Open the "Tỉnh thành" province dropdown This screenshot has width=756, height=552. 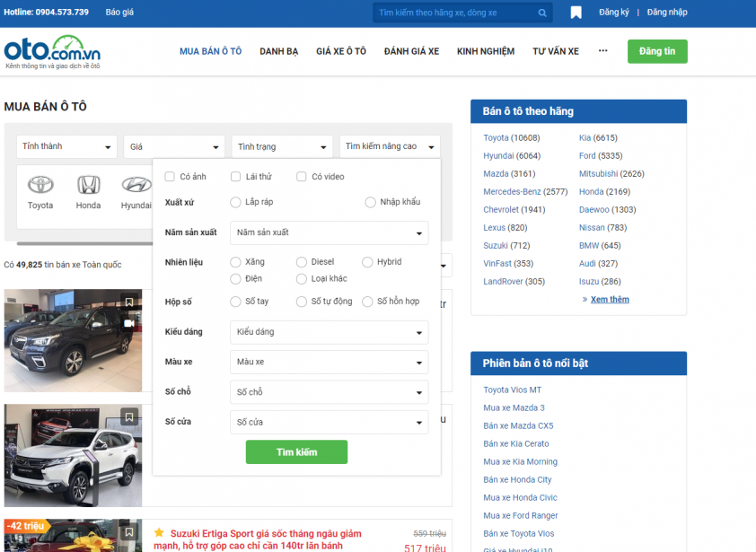point(68,146)
